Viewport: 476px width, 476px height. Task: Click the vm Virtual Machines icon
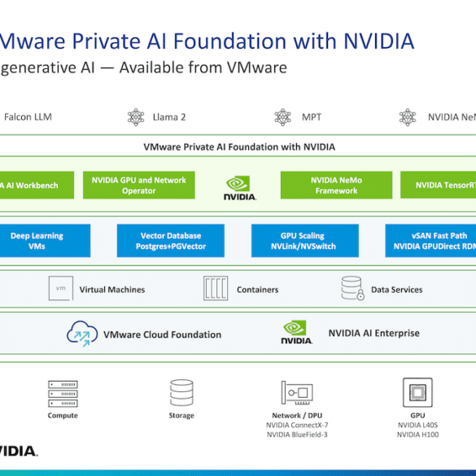click(61, 288)
